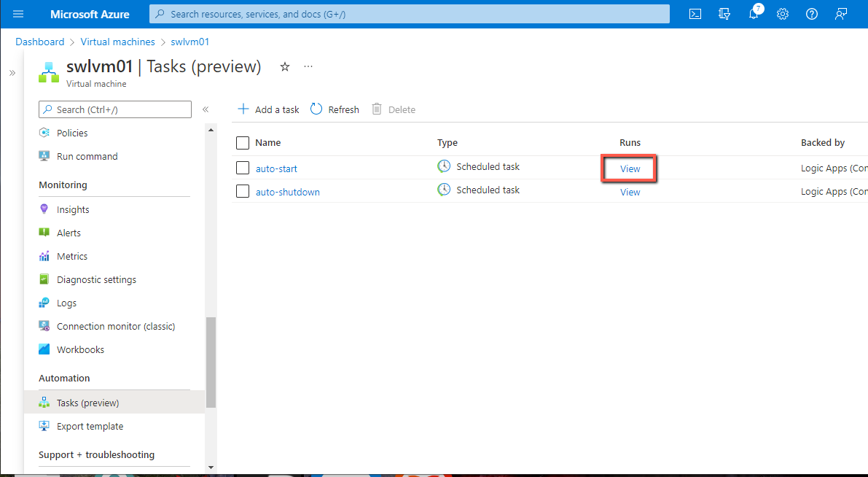Open the Azure portal hamburger menu
Viewport: 868px width, 477px height.
click(18, 14)
